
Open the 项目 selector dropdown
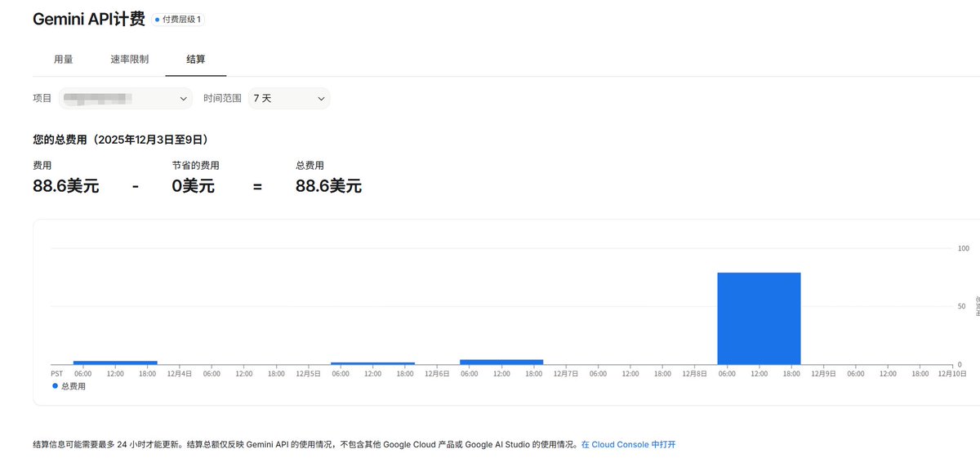click(125, 99)
